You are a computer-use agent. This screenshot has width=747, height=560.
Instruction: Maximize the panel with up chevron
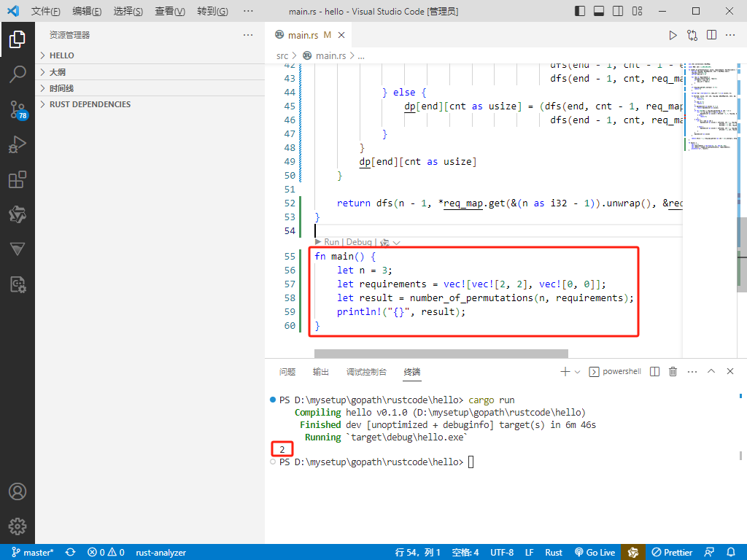[711, 371]
